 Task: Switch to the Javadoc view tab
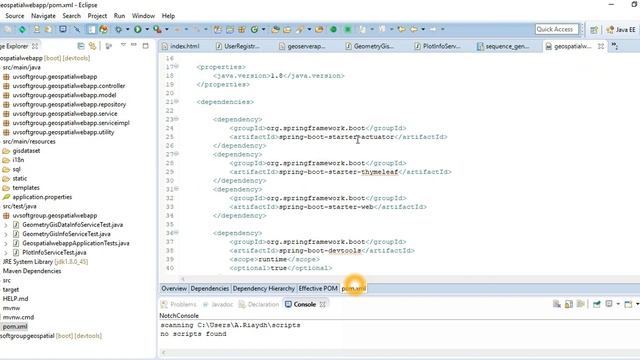(x=218, y=304)
